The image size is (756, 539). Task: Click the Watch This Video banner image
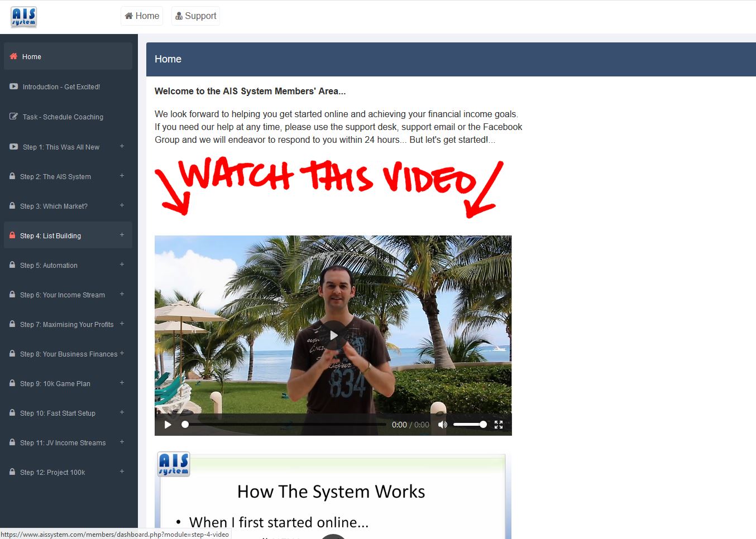(329, 187)
